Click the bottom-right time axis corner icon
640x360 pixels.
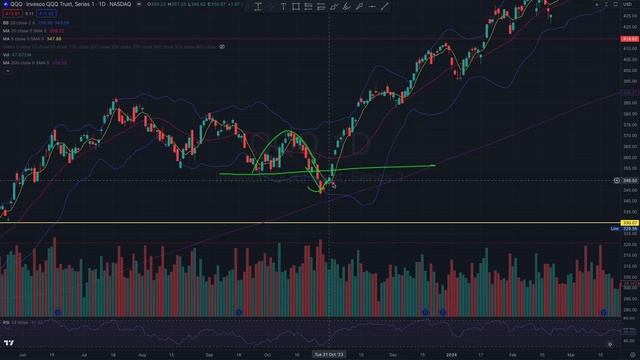click(x=632, y=355)
